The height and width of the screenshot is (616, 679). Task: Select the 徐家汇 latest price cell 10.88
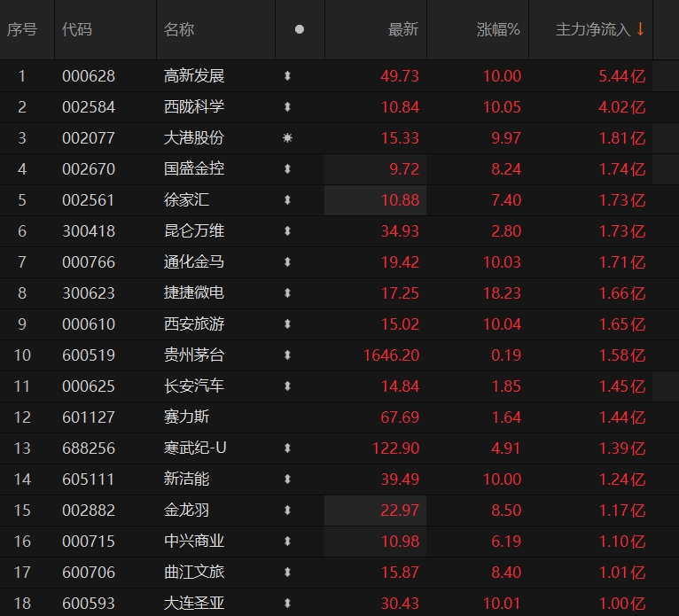pos(398,200)
